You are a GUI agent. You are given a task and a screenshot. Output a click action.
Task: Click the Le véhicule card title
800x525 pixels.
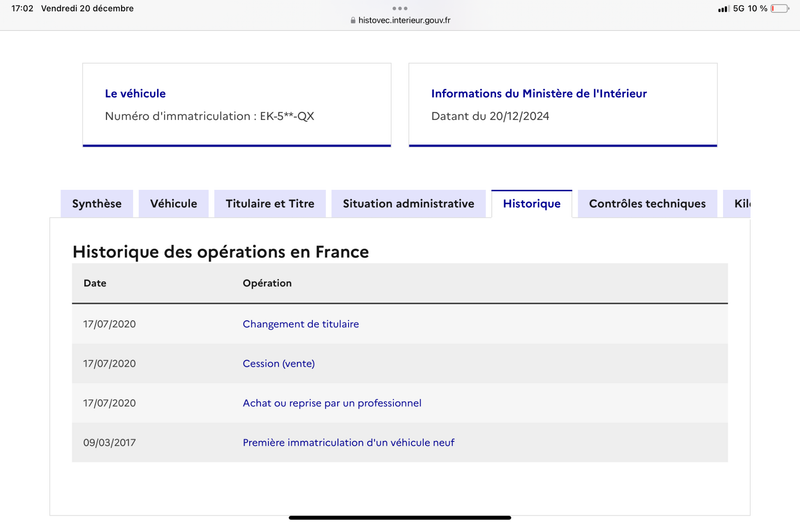(135, 93)
